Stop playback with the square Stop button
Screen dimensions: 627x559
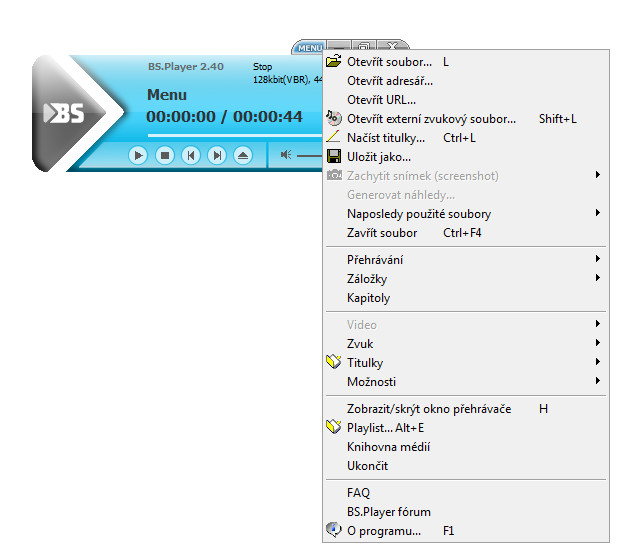pyautogui.click(x=164, y=155)
